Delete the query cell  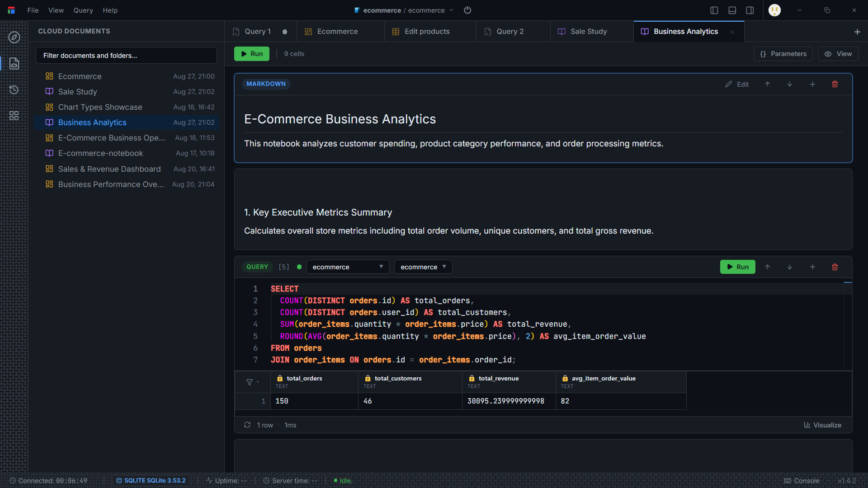click(835, 267)
